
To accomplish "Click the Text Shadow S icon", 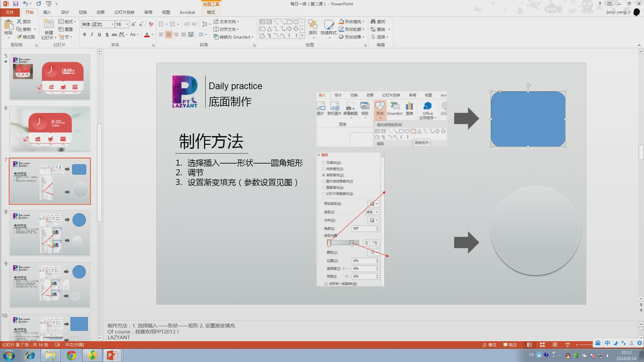I will click(x=107, y=35).
